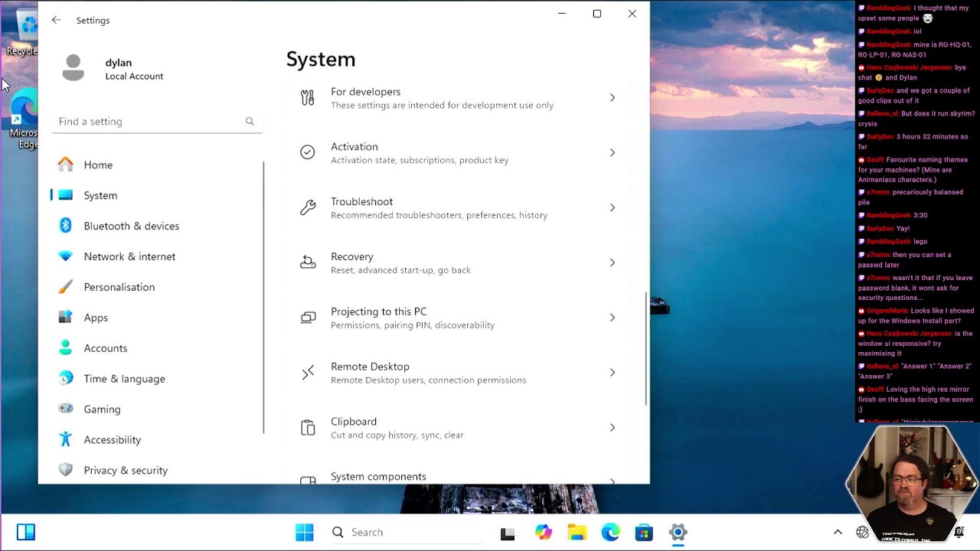The width and height of the screenshot is (980, 551).
Task: Click the Time & language globe icon
Action: pos(66,379)
